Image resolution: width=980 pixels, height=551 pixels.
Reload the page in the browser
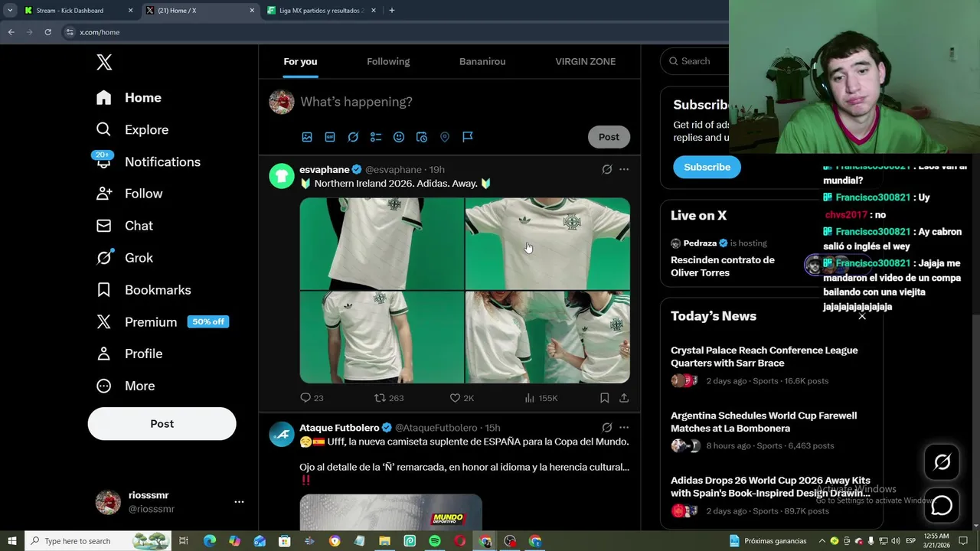(47, 32)
